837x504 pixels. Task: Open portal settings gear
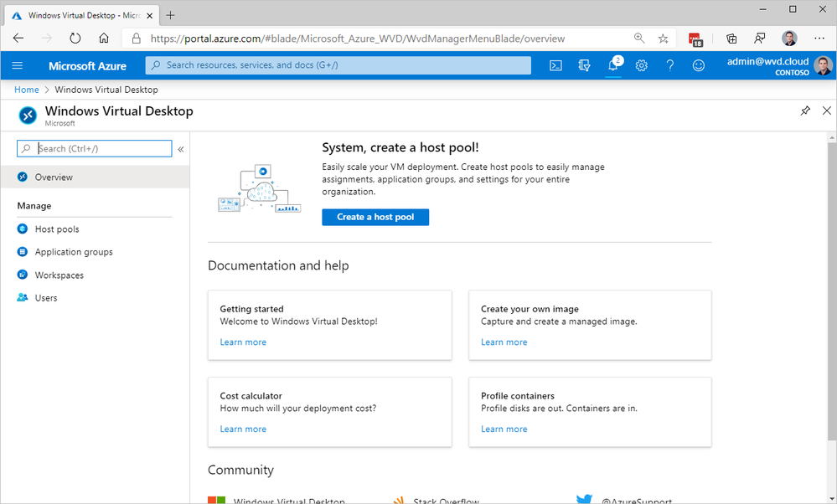[x=642, y=65]
